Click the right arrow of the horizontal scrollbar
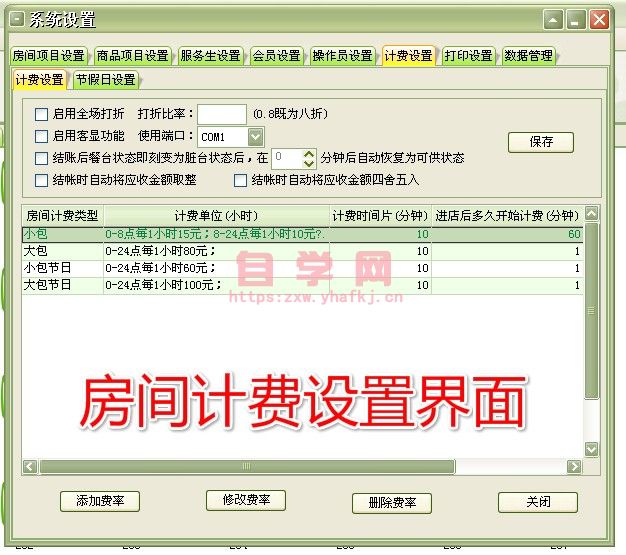626x555 pixels. point(573,467)
